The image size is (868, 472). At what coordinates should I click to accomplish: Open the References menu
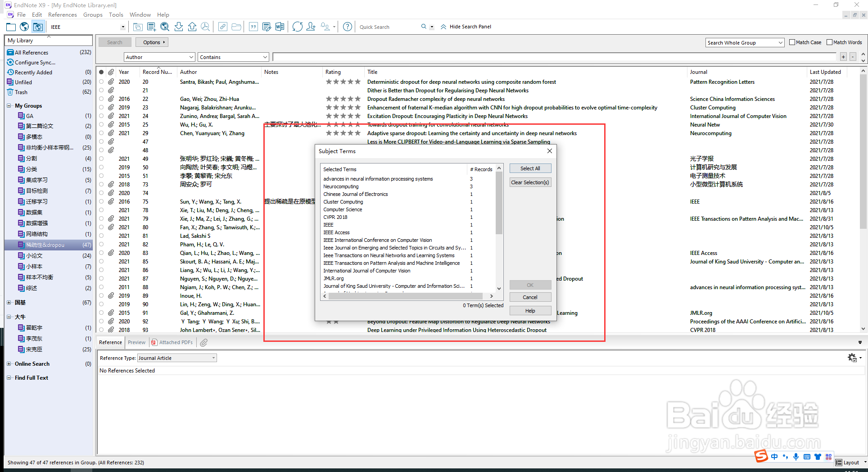(63, 15)
